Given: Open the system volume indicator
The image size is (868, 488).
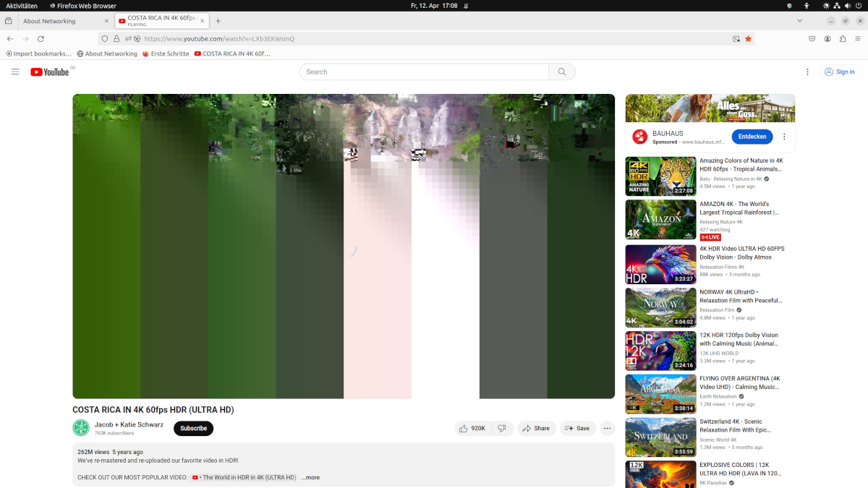Looking at the screenshot, I should tap(848, 5).
